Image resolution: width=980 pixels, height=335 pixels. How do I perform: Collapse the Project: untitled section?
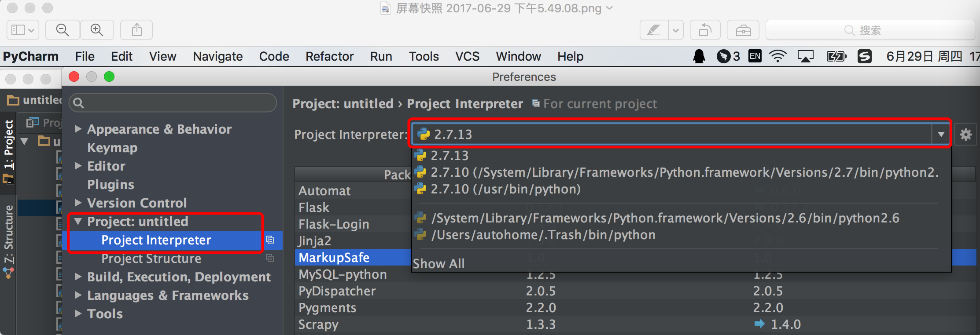click(x=78, y=221)
